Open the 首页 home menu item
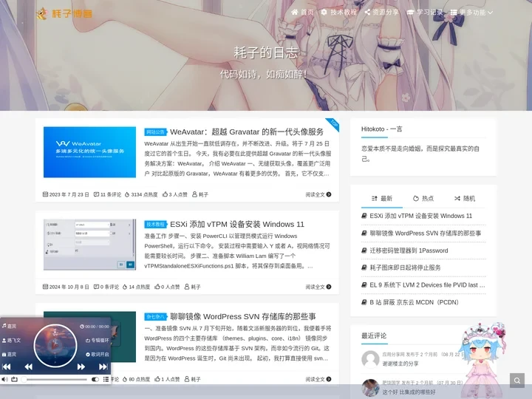Image resolution: width=532 pixels, height=399 pixels. pyautogui.click(x=302, y=13)
